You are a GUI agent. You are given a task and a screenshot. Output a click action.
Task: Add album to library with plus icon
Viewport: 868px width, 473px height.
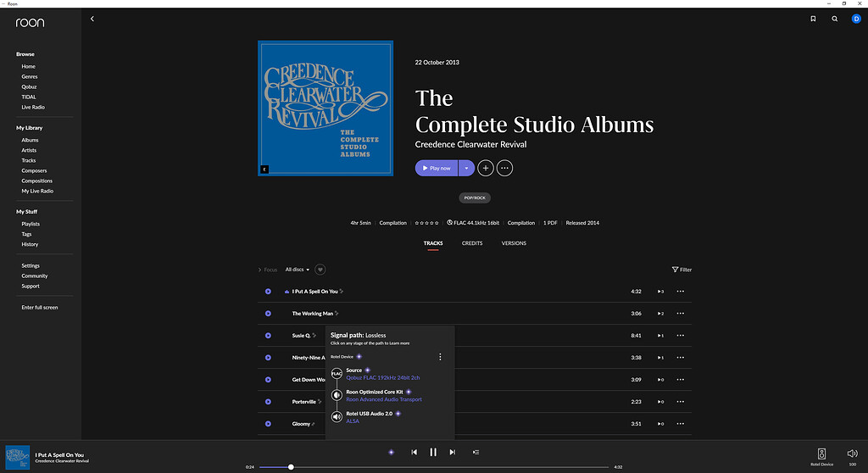point(486,168)
